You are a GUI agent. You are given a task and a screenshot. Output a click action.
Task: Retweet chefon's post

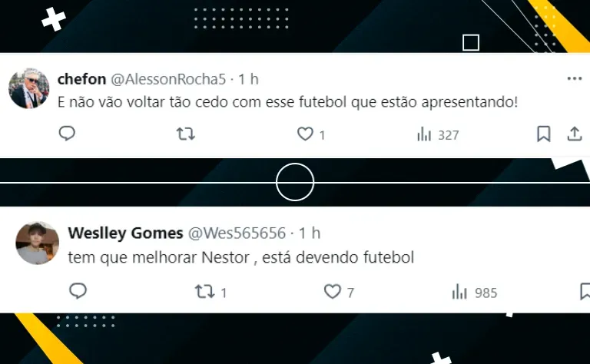click(x=186, y=134)
